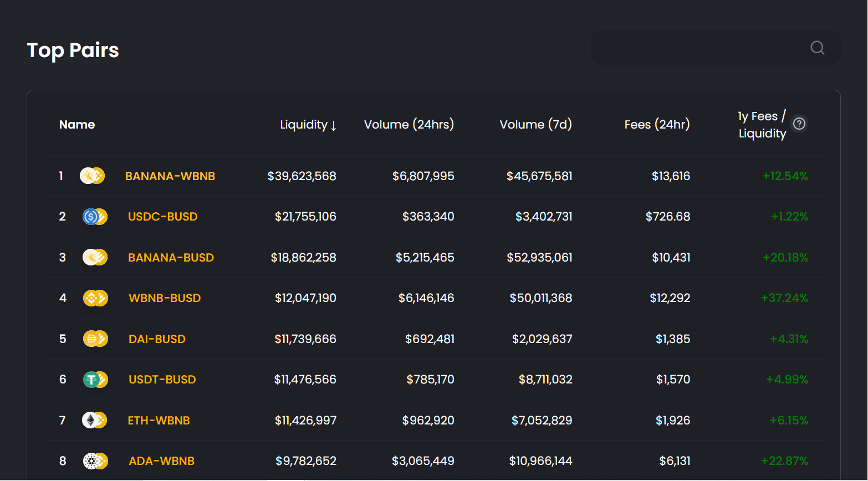Click the +22.87% fees/liquidity value
The image size is (868, 481).
pyautogui.click(x=785, y=461)
